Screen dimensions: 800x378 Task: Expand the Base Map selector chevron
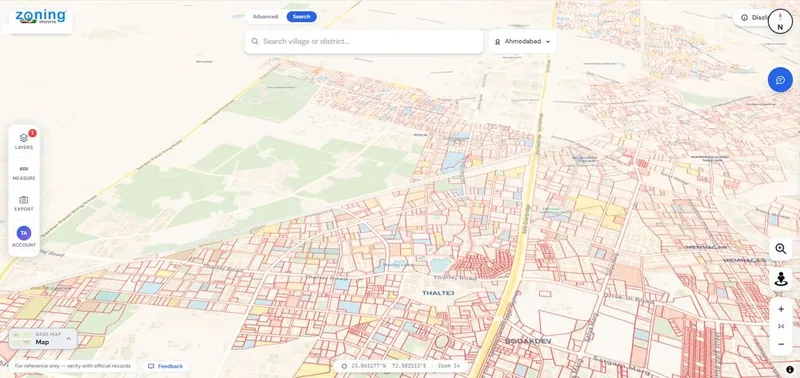coord(68,338)
